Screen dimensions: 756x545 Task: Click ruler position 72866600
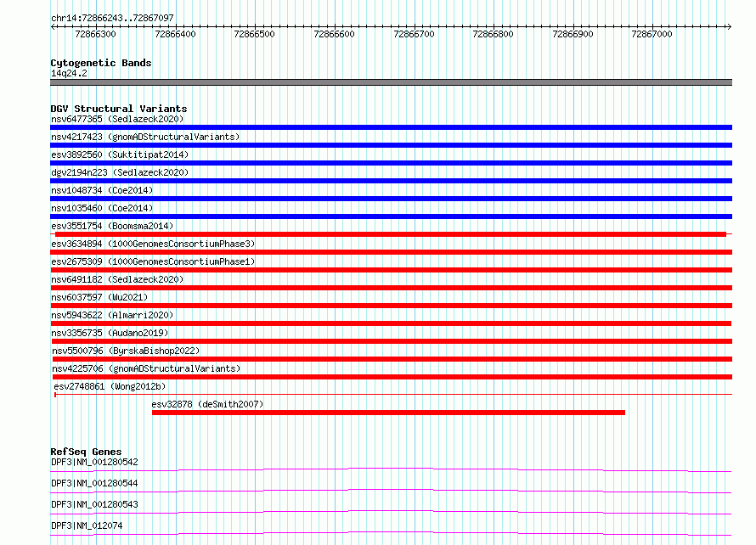tap(334, 34)
